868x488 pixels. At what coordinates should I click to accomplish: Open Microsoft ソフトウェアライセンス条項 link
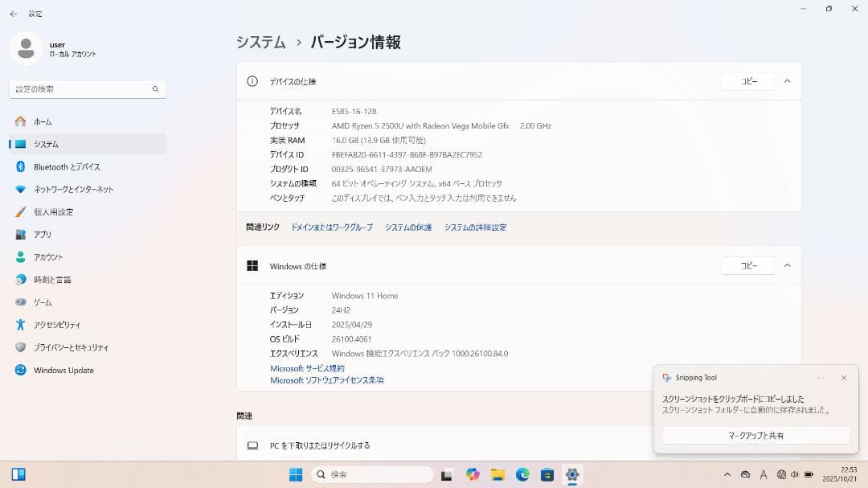click(327, 380)
